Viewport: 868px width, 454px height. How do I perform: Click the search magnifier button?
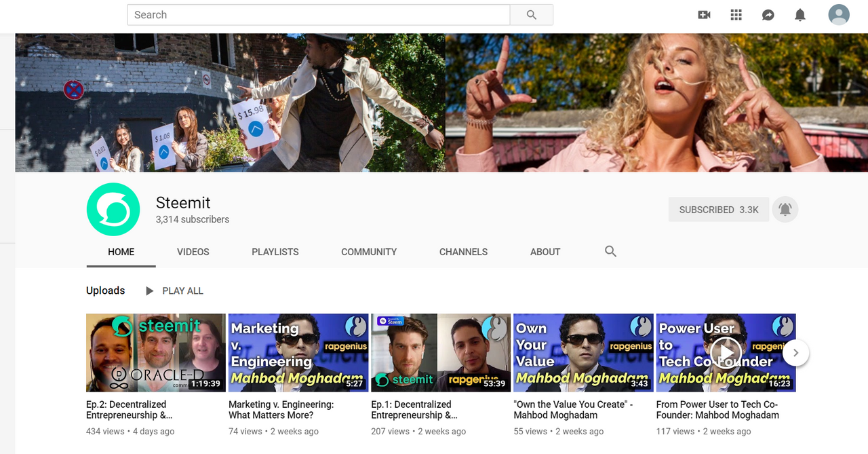pyautogui.click(x=532, y=15)
